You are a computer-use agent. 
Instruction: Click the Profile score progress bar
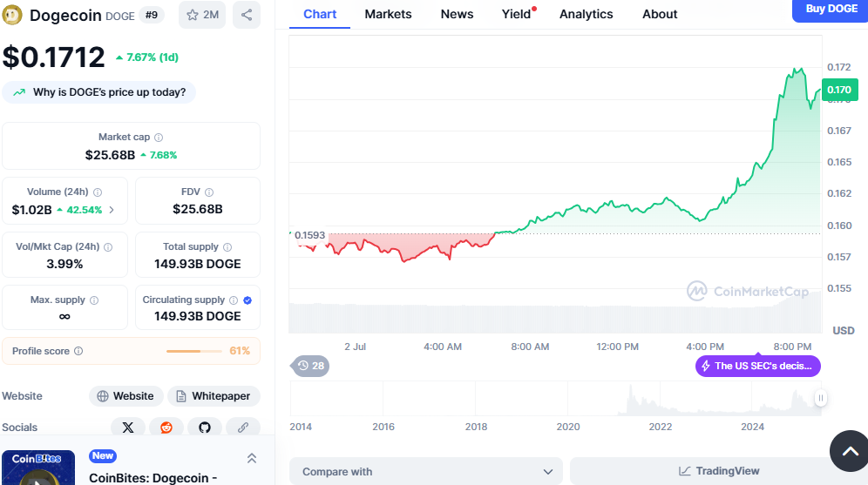tap(193, 351)
